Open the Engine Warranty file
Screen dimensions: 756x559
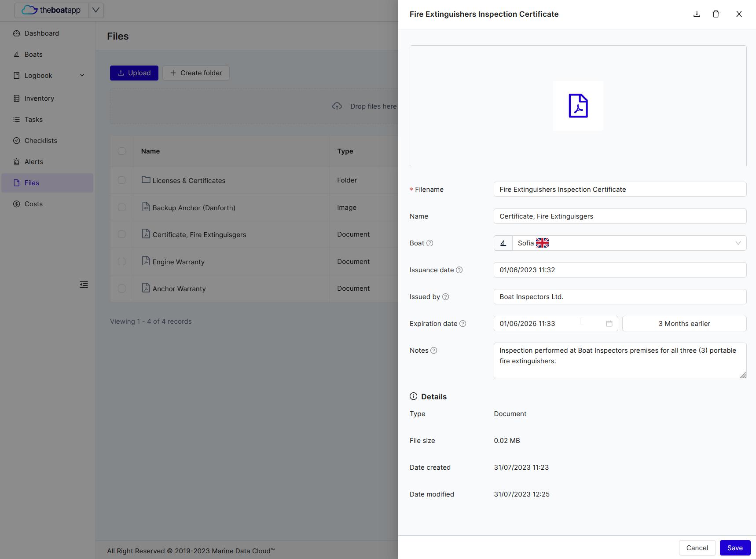(178, 262)
